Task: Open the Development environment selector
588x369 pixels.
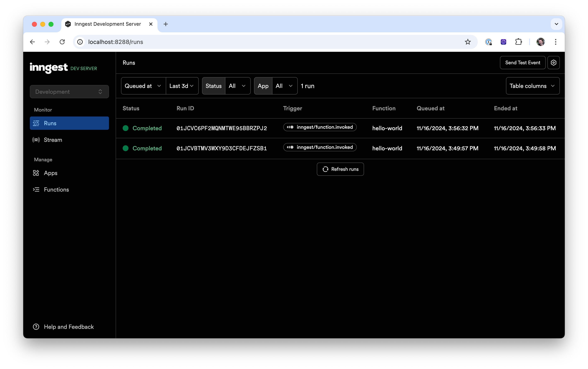Action: point(69,91)
